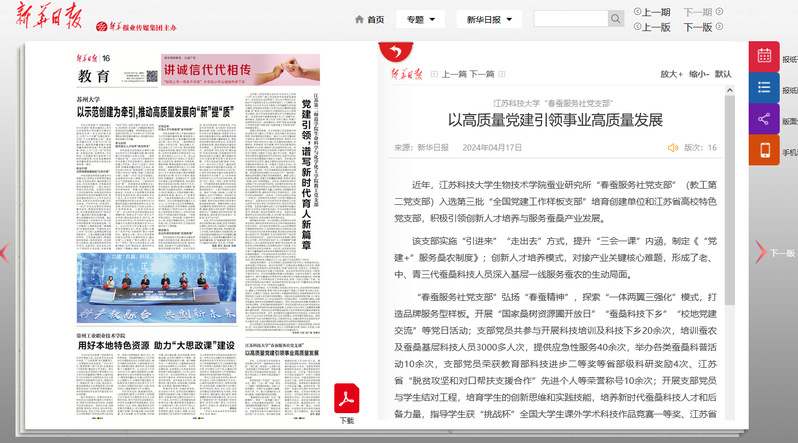The image size is (798, 443).
Task: Go to next page 下一版 in header
Action: coord(697,28)
